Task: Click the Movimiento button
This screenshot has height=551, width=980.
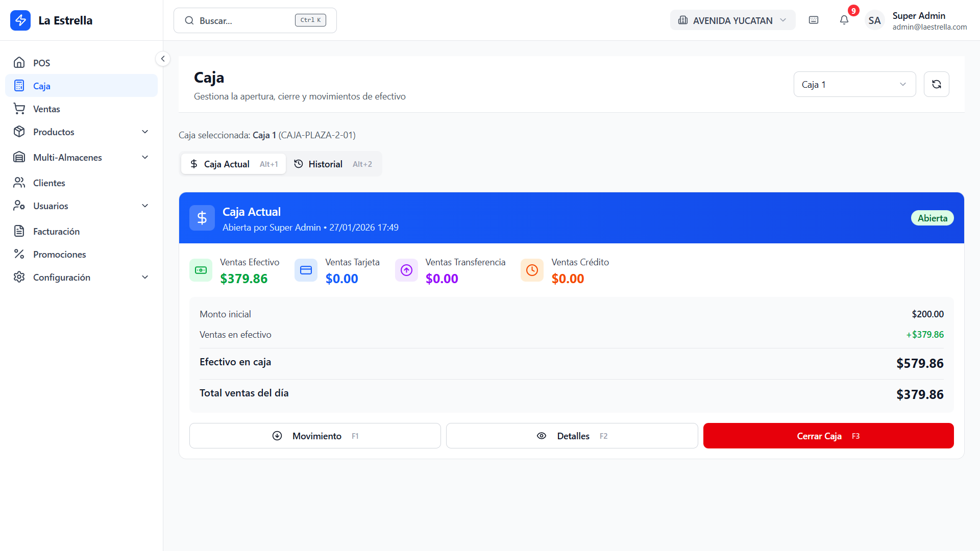Action: 315,436
